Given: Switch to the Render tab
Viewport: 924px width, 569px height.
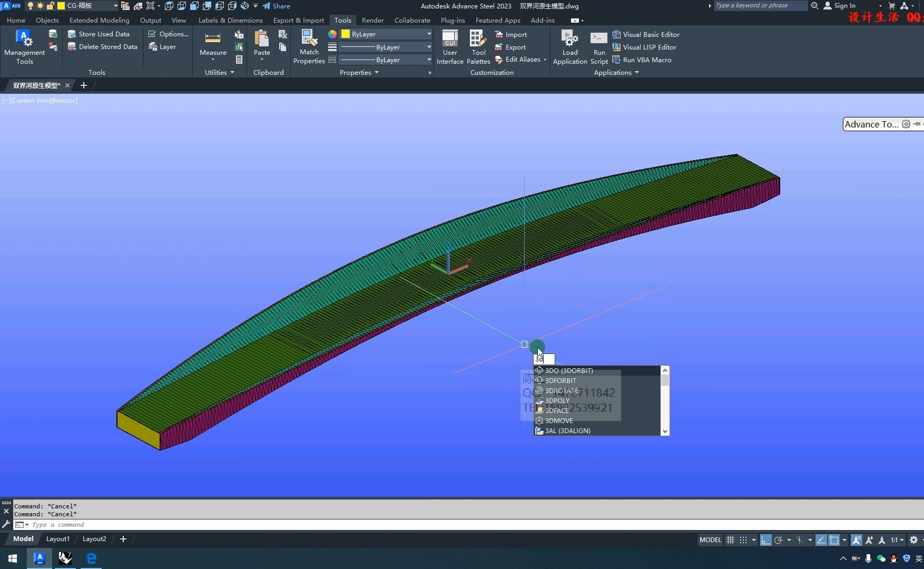Looking at the screenshot, I should [372, 20].
